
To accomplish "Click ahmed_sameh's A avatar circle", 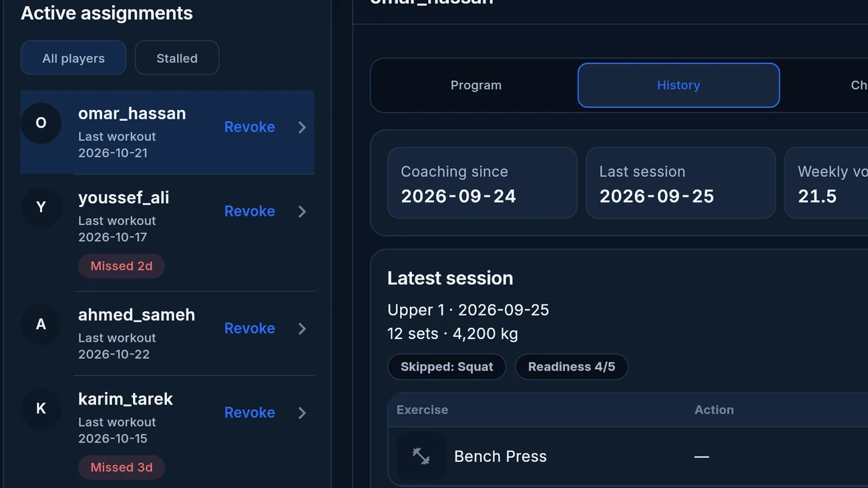I will click(x=41, y=325).
